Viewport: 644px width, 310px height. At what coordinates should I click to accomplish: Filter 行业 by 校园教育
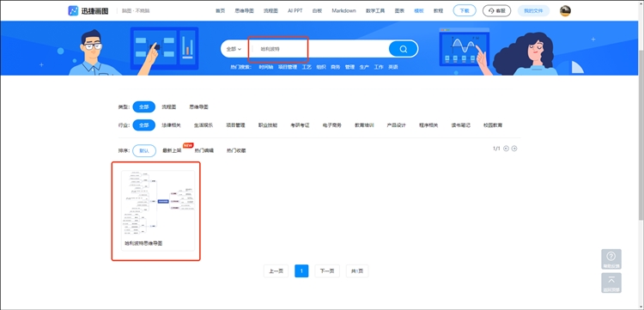(493, 125)
